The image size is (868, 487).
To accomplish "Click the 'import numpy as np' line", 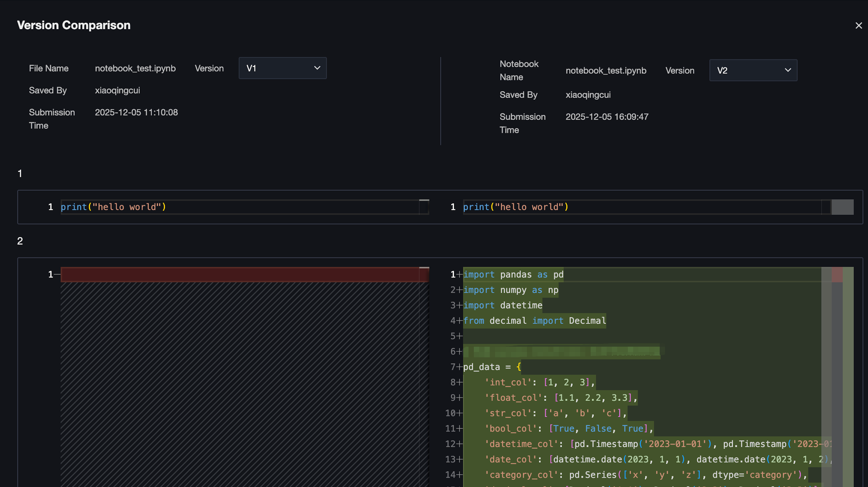I will coord(510,290).
